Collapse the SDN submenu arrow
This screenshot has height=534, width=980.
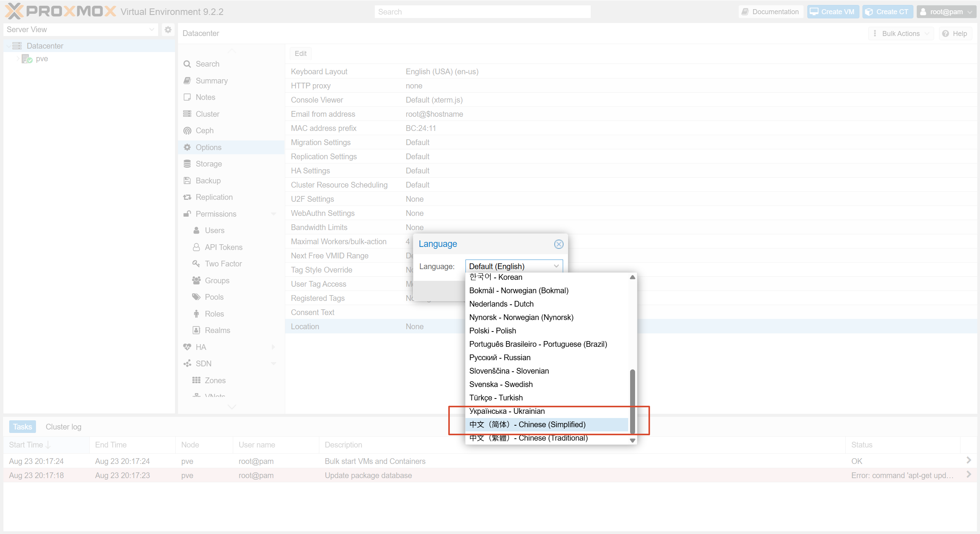tap(273, 364)
